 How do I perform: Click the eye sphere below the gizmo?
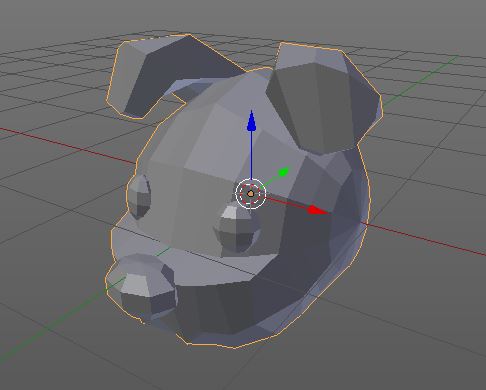click(x=236, y=228)
